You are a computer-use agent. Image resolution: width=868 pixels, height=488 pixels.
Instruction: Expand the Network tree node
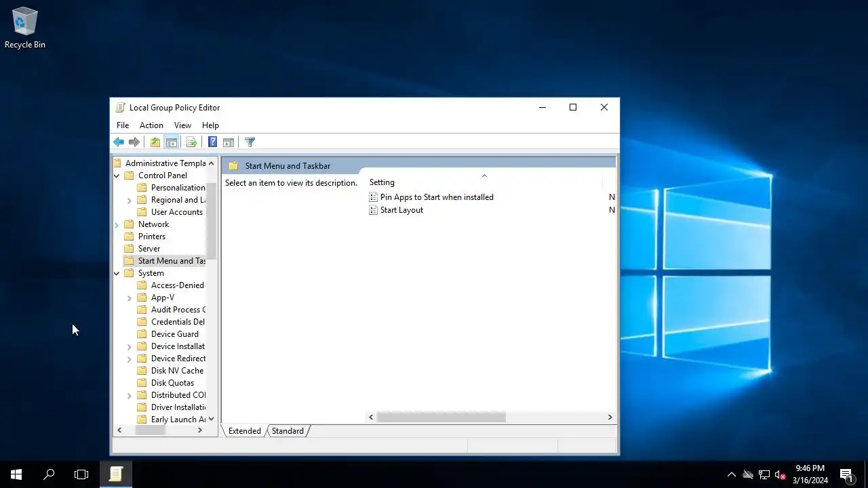coord(117,224)
